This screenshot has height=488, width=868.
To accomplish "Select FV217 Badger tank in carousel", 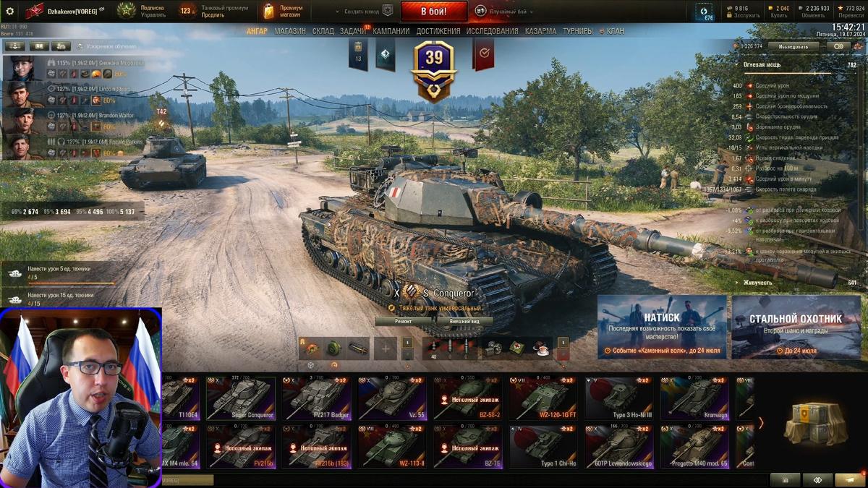I will coord(316,398).
